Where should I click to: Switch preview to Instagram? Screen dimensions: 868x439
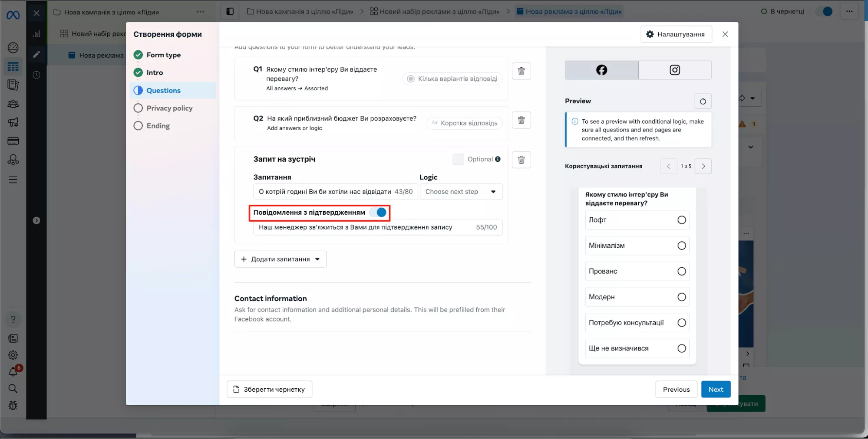(x=674, y=70)
